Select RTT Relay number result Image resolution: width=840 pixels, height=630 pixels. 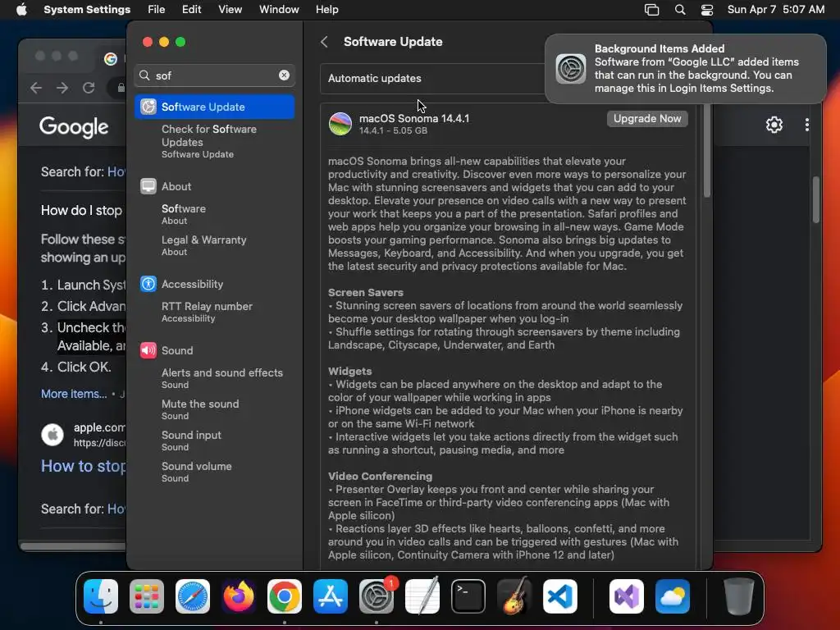click(214, 312)
